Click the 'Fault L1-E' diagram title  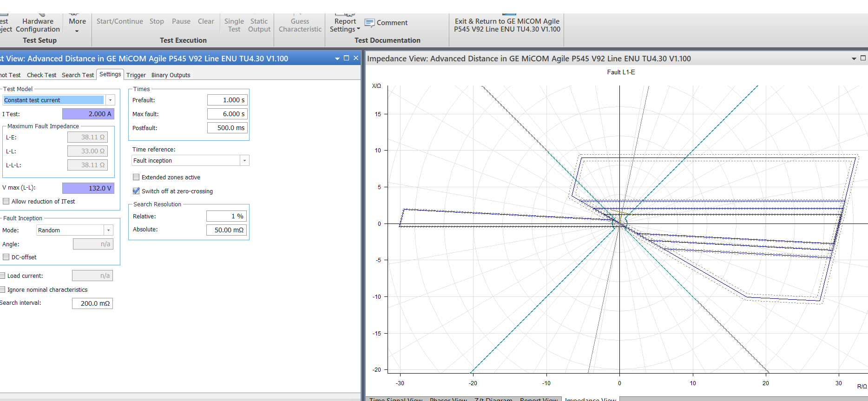click(621, 72)
